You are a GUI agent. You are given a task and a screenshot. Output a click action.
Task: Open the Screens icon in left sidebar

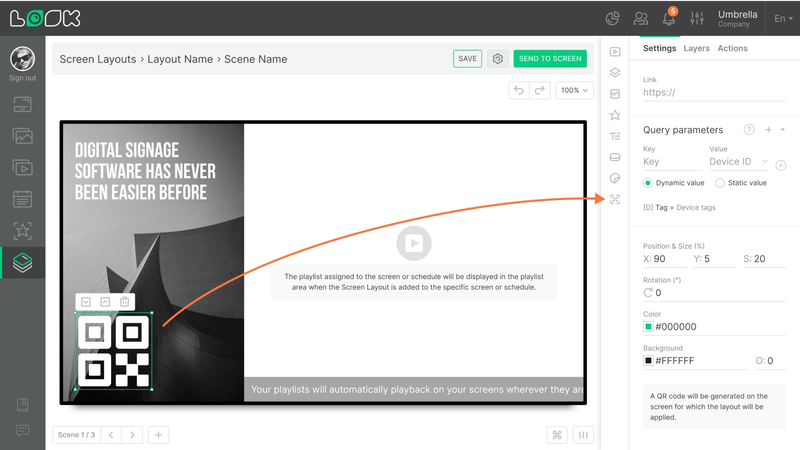pos(22,105)
